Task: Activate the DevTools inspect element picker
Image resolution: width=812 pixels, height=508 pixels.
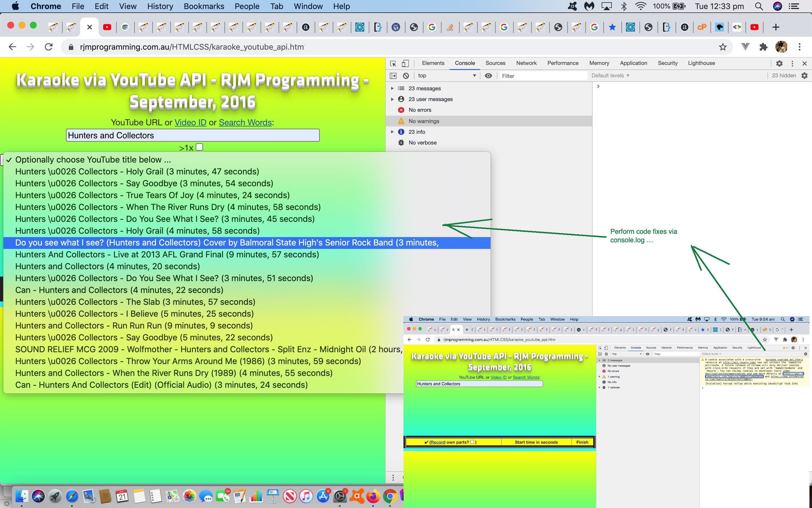Action: click(x=393, y=63)
